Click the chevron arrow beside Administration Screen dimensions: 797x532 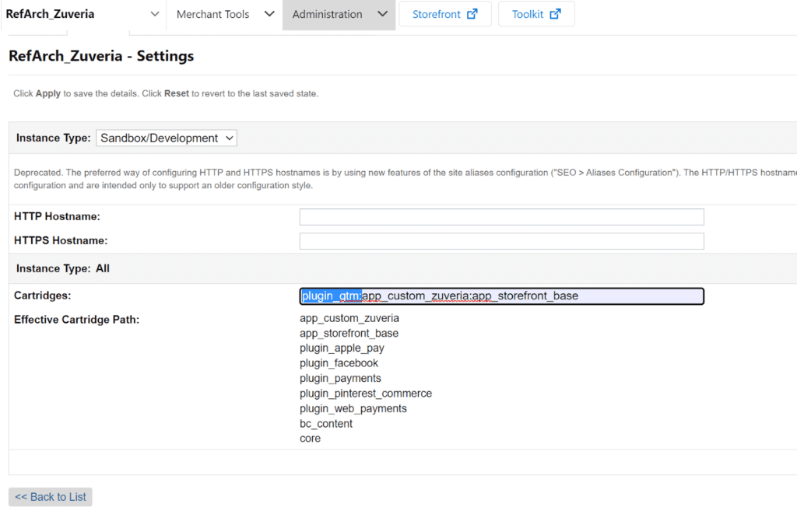pyautogui.click(x=381, y=14)
